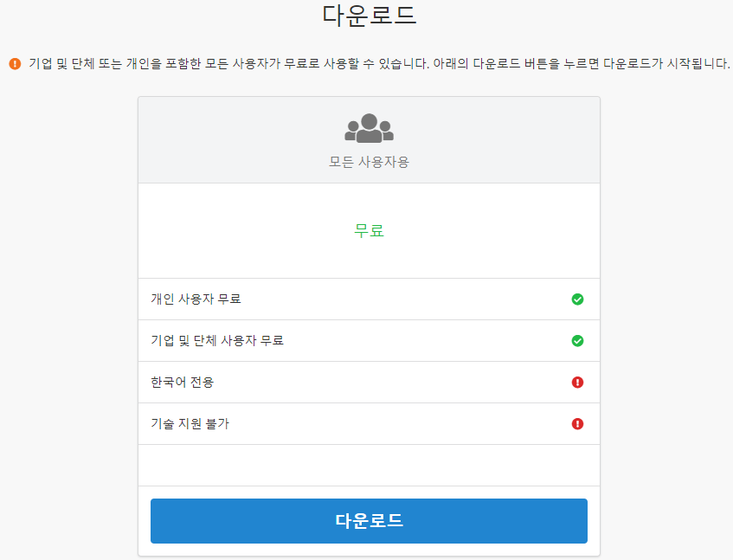This screenshot has width=733, height=560.
Task: Click the green check icon for 개인 사용자 무료
Action: point(577,299)
